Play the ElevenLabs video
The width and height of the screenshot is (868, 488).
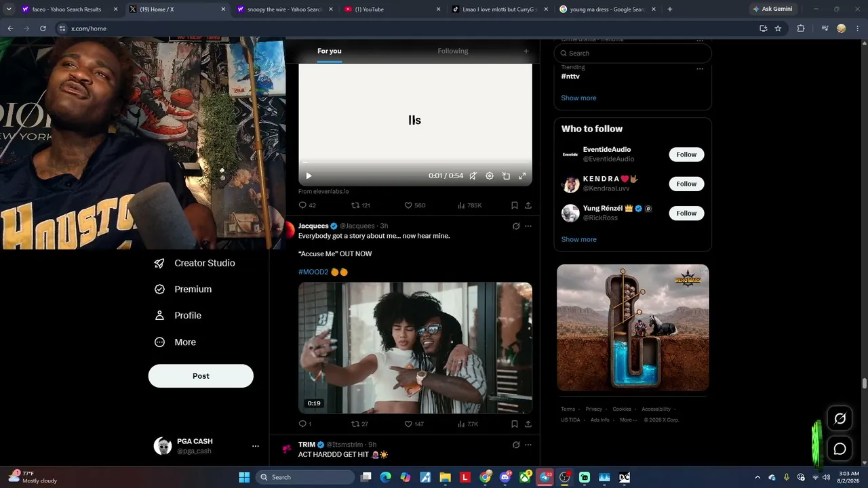pyautogui.click(x=309, y=176)
